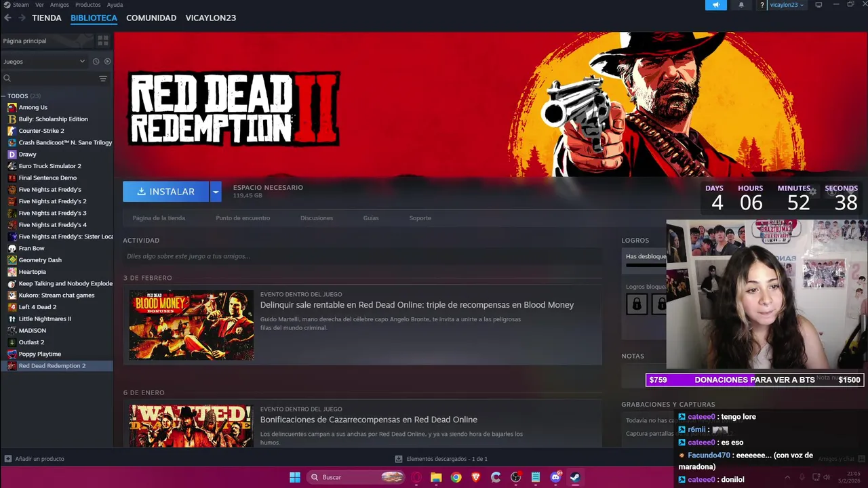Open Página de la tienda link
868x488 pixels.
tap(159, 218)
